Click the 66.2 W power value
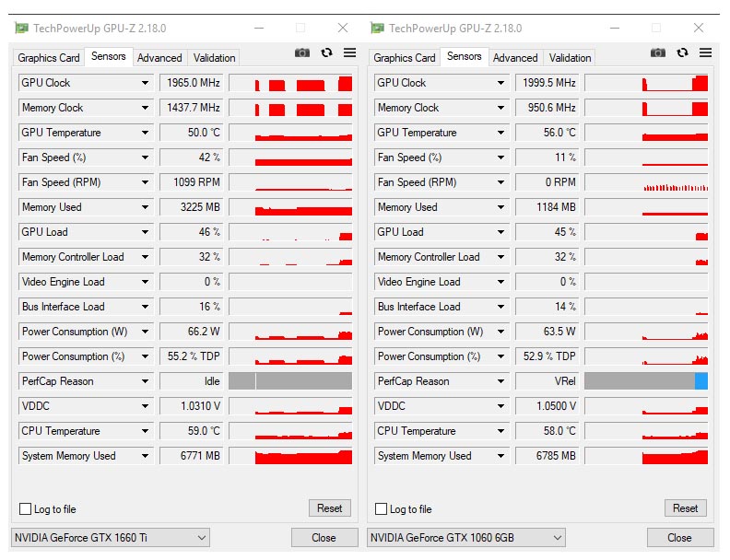 (x=192, y=332)
